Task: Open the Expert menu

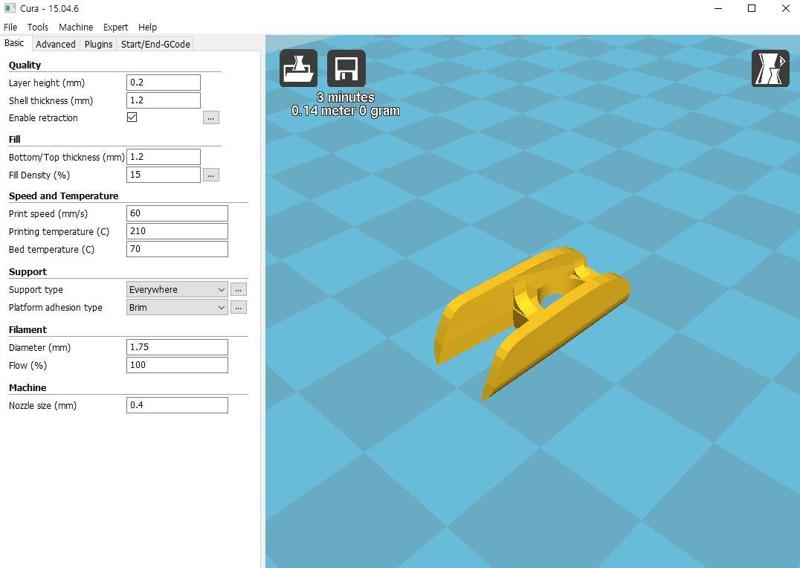Action: click(x=115, y=27)
